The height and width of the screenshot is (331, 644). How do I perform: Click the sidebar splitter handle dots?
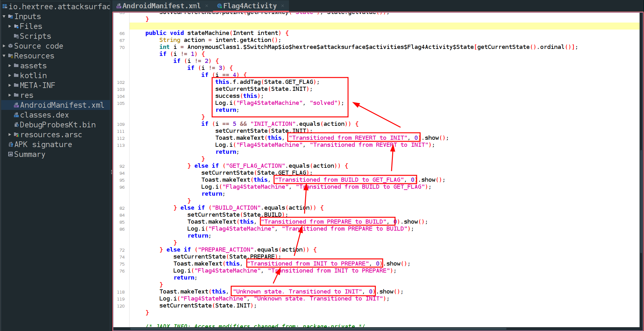(x=111, y=172)
